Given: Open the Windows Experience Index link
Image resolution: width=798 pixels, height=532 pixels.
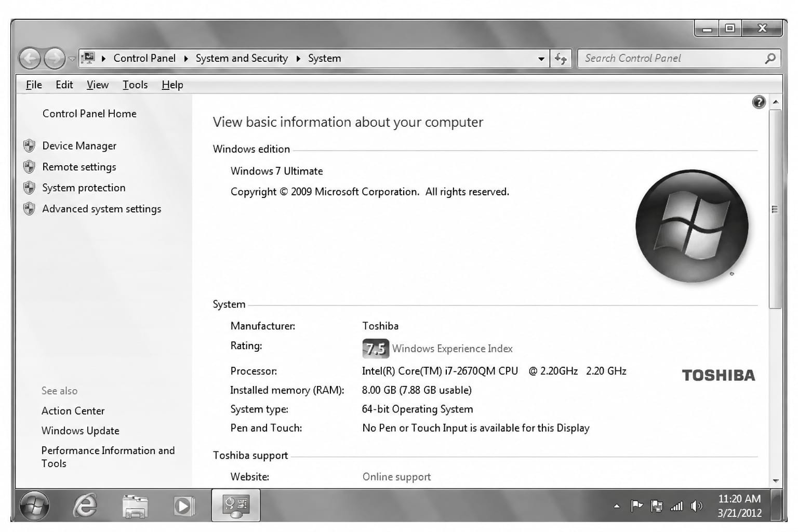Looking at the screenshot, I should (453, 349).
